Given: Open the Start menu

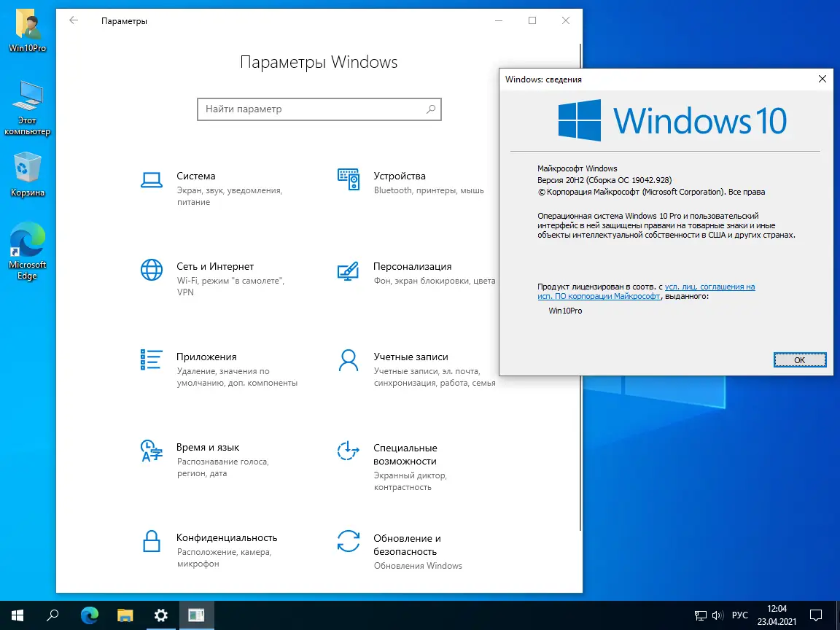Looking at the screenshot, I should coord(17,615).
